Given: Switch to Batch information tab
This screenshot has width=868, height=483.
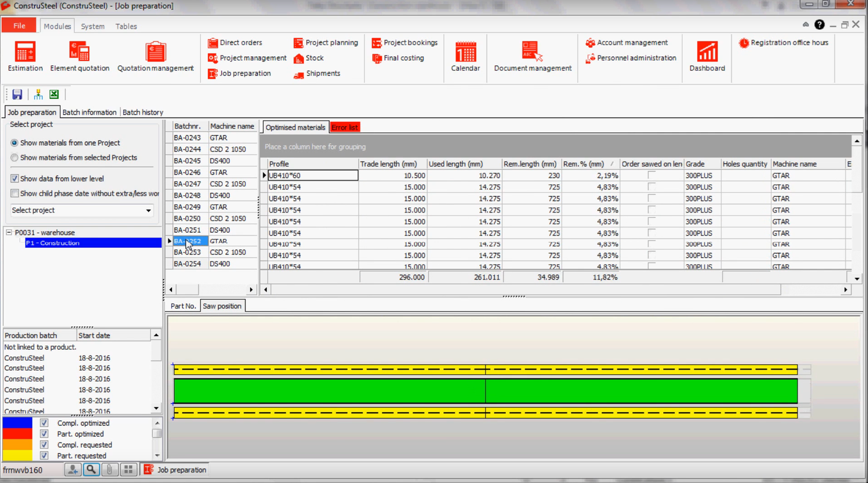Looking at the screenshot, I should pyautogui.click(x=89, y=112).
